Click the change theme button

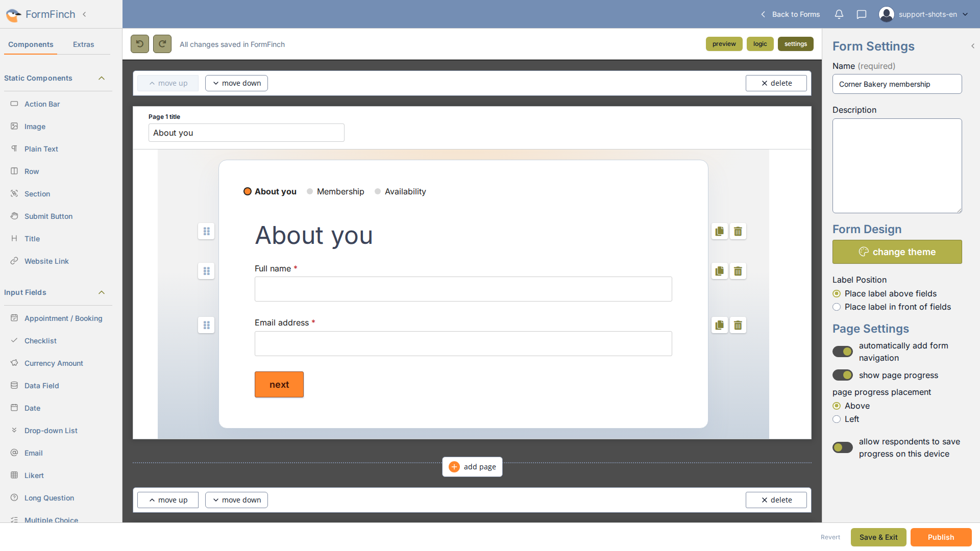pos(897,252)
